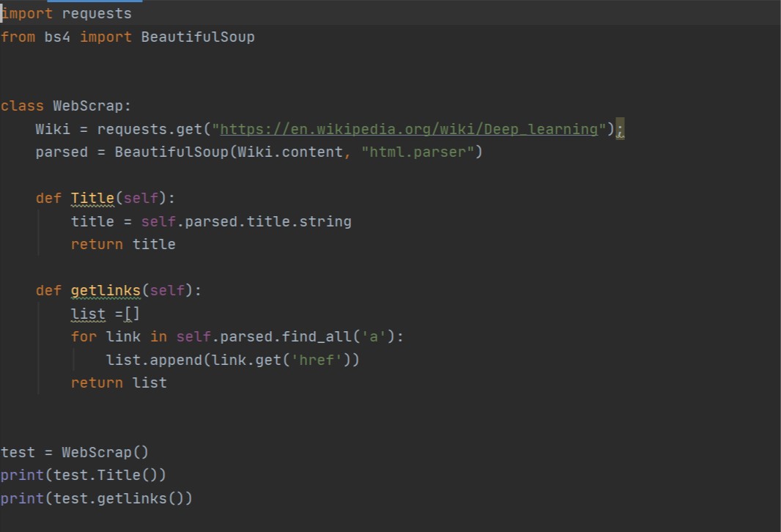Click the 'list =[]' assignment line
The height and width of the screenshot is (532, 781).
[x=105, y=314]
